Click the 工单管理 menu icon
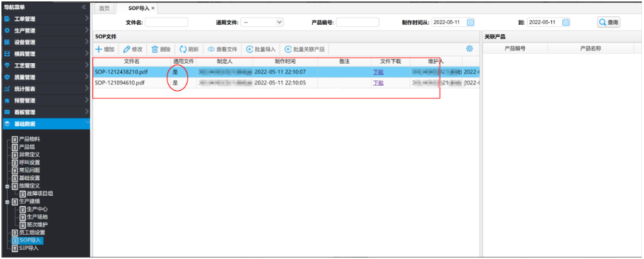Viewport: 644px width, 259px height. (7, 19)
